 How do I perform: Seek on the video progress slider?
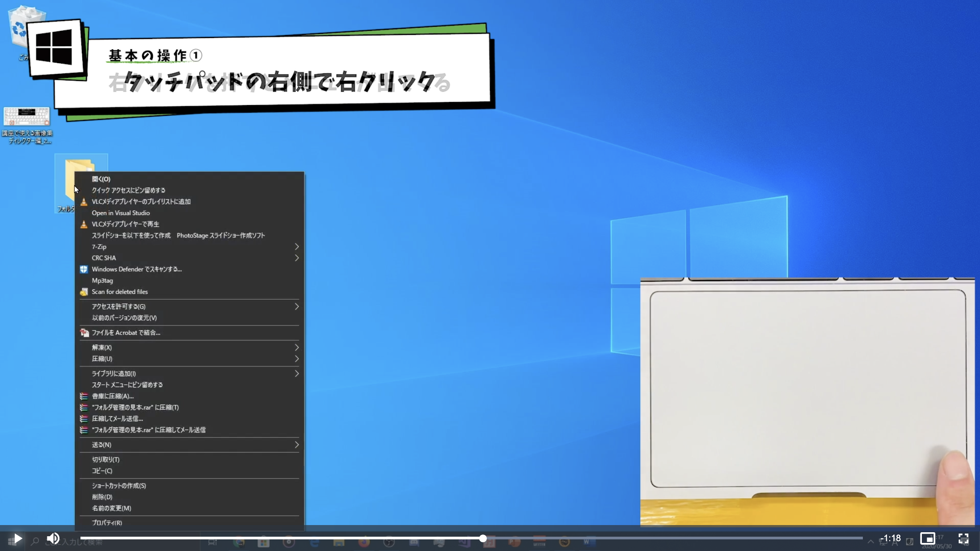(471, 538)
